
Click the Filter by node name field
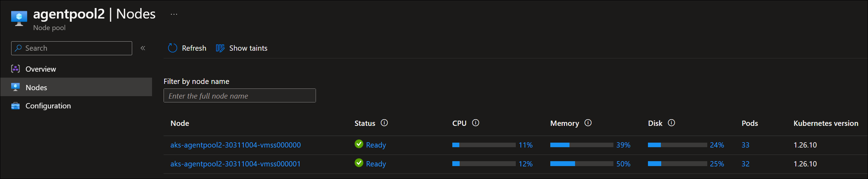pyautogui.click(x=240, y=96)
